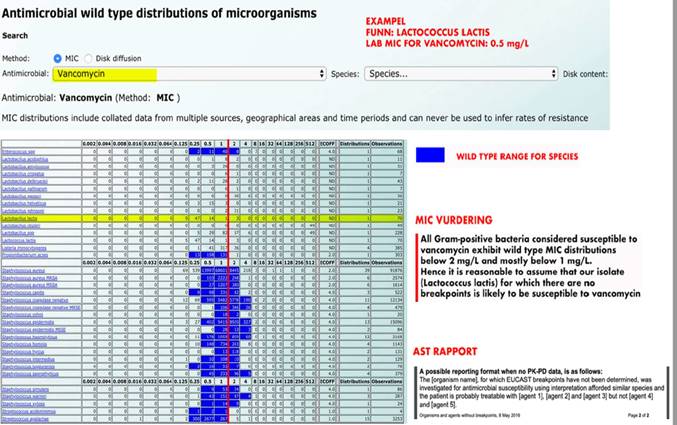
Task: Open the Staphylococcus hominis link
Action: click(x=24, y=345)
